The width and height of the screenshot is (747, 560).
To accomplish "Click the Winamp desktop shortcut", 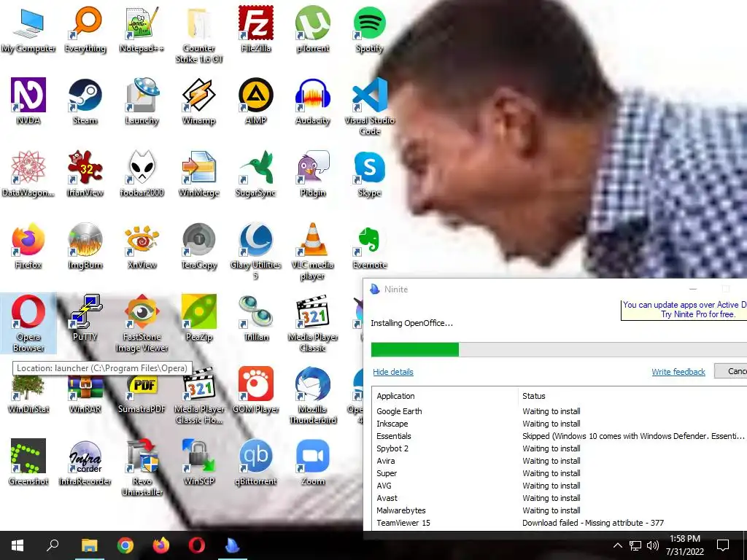I will (x=198, y=102).
